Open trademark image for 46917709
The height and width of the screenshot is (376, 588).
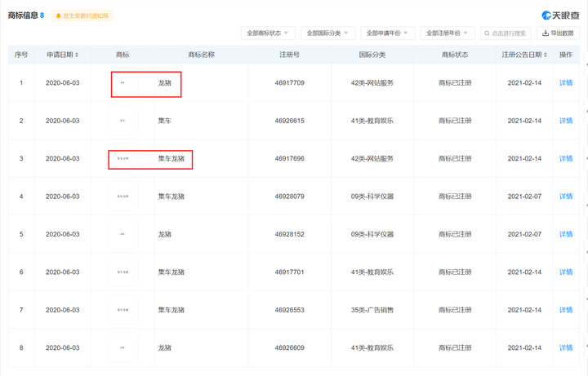pyautogui.click(x=122, y=82)
